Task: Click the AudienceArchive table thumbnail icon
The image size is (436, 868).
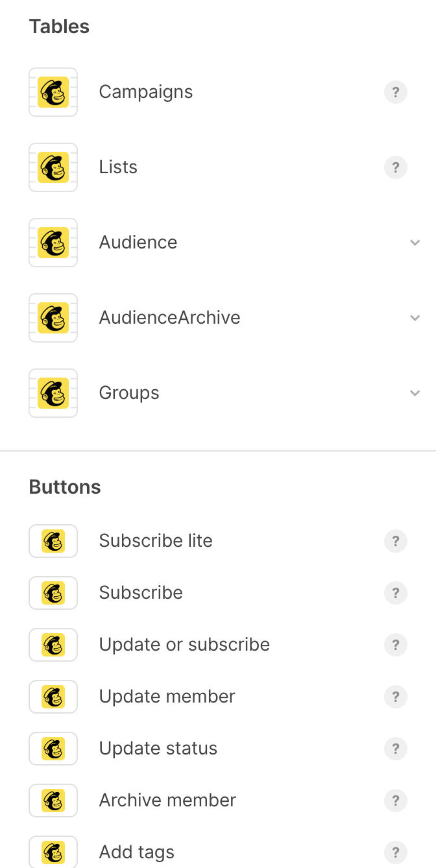Action: pos(53,318)
